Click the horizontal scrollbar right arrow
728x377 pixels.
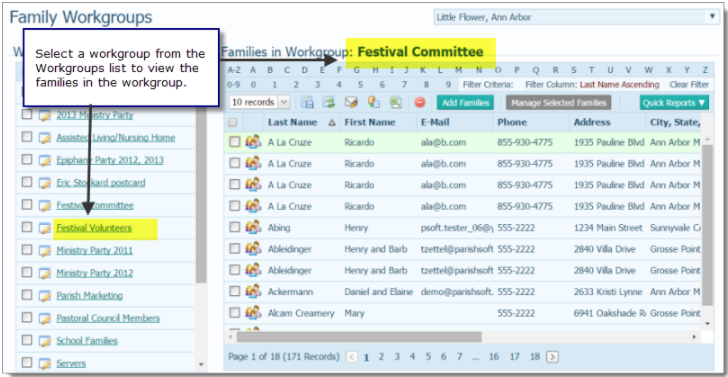point(695,337)
